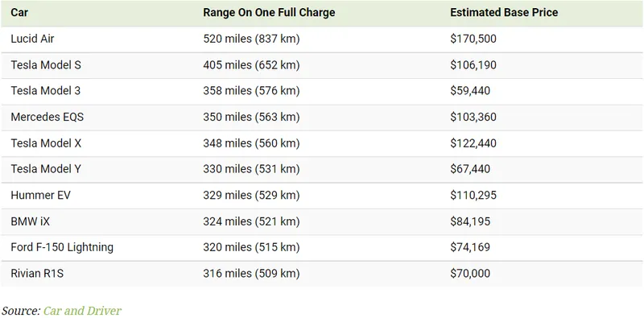Select the Range On One Full Charge header

click(269, 12)
